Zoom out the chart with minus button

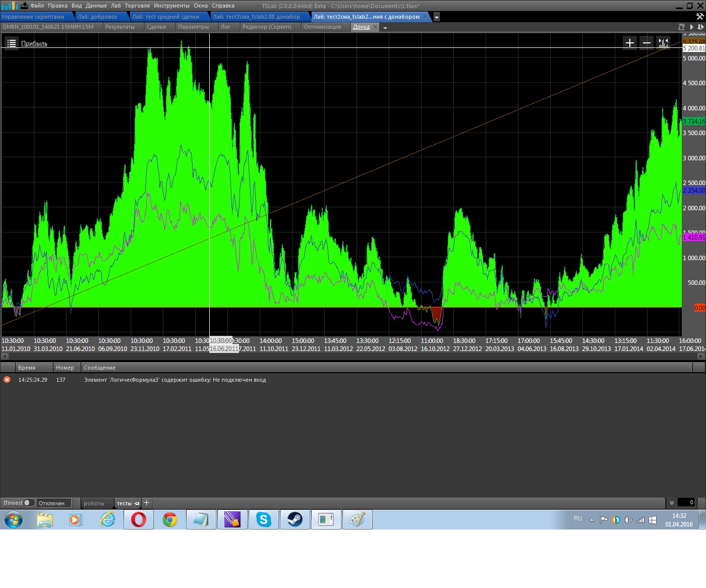[x=646, y=43]
